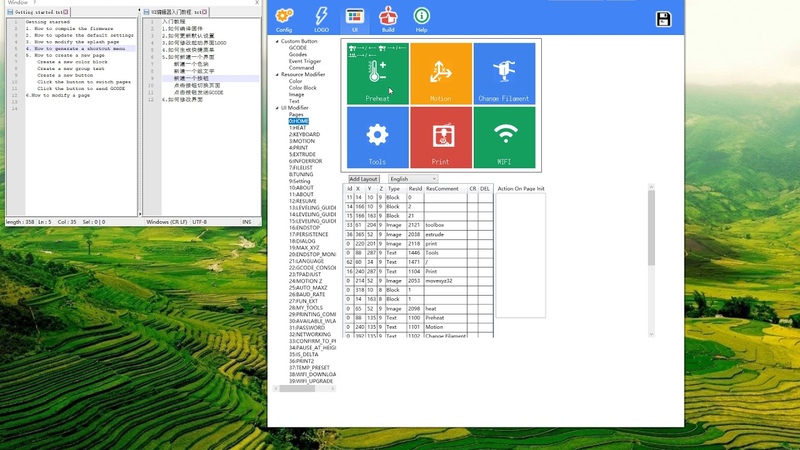Click the ResId column header
The image size is (800, 450).
(x=415, y=189)
